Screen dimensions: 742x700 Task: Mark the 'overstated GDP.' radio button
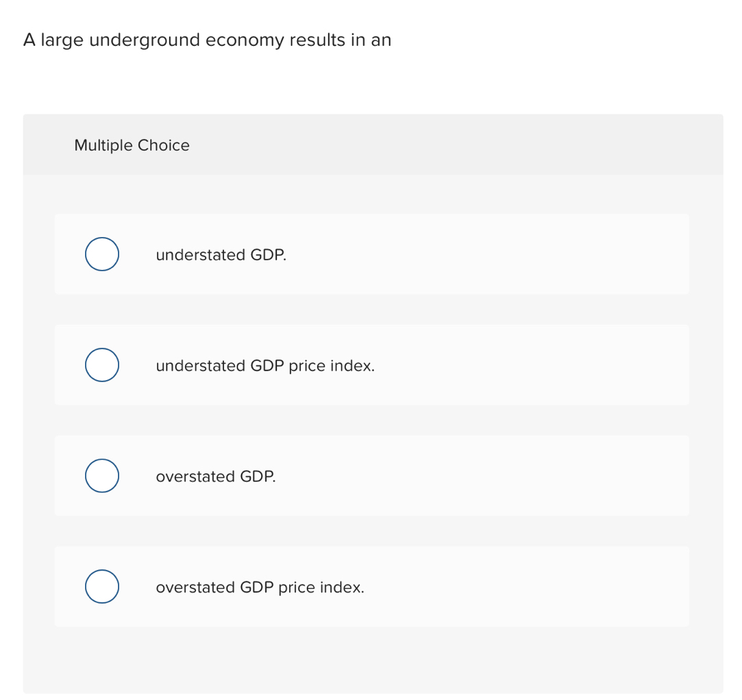[102, 476]
